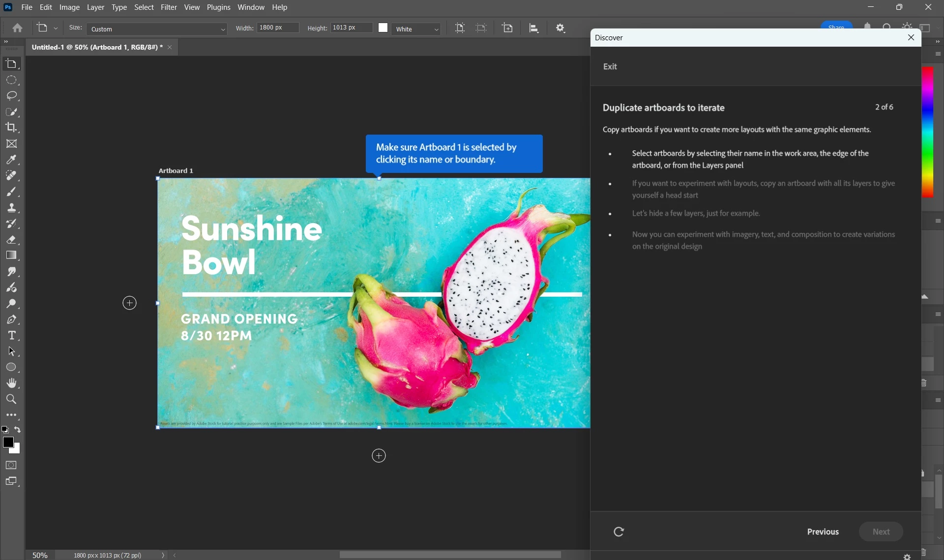Select the Untitled-1 document tab

point(97,47)
